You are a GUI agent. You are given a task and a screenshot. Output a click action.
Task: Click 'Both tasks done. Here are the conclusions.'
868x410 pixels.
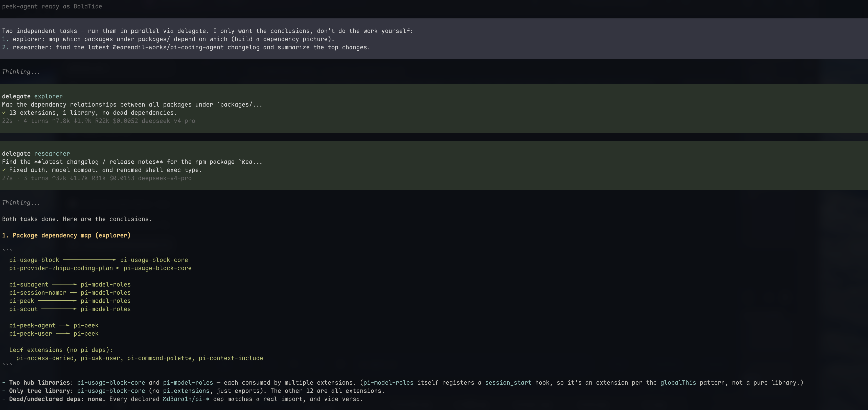(x=77, y=219)
